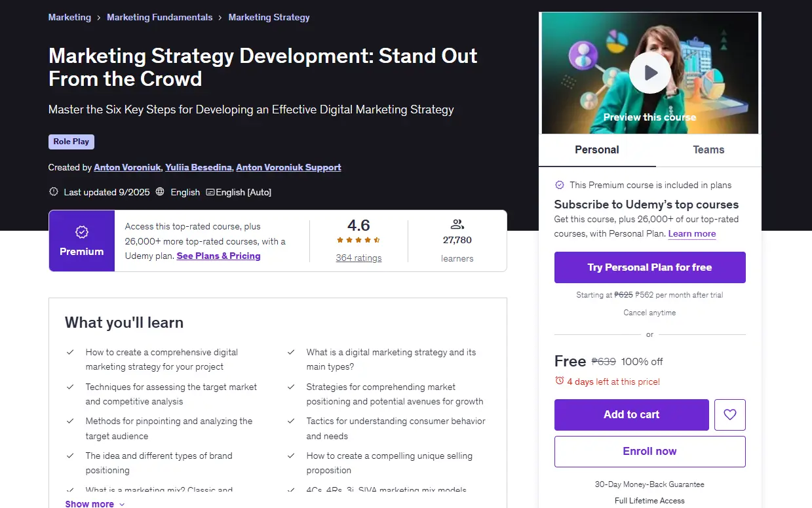Click breadcrumb chevron after Marketing Fundamentals

click(x=221, y=18)
